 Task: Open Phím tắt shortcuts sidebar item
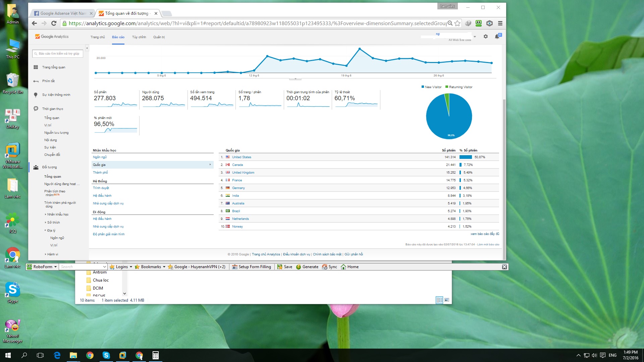click(x=48, y=81)
